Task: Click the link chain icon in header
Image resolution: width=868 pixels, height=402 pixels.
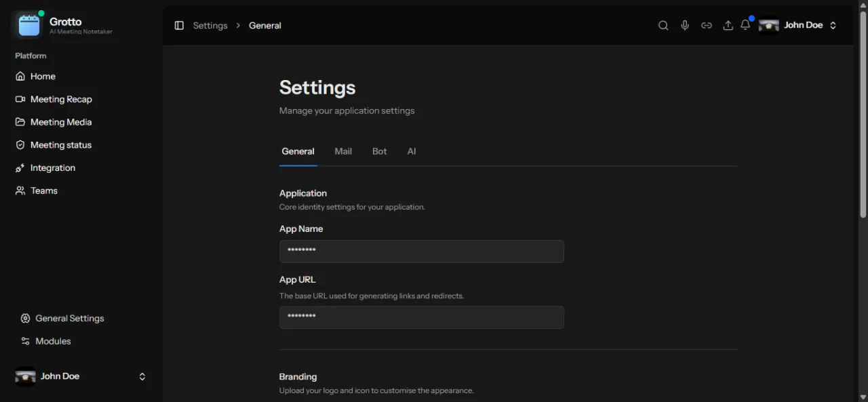Action: pyautogui.click(x=707, y=25)
